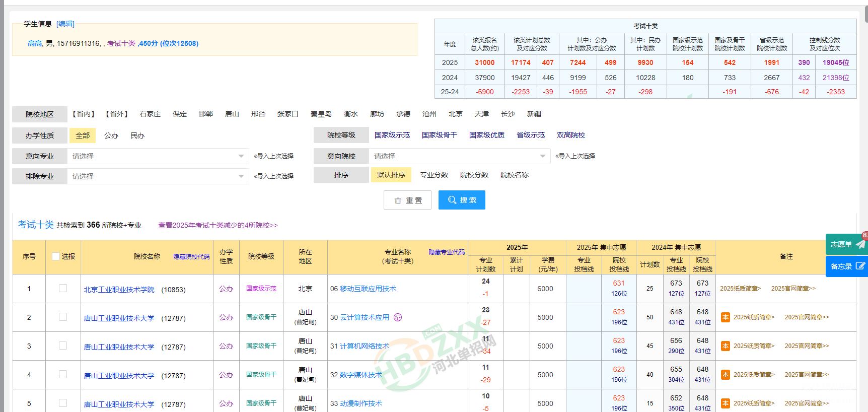Open 2025官网简章 in 计算机网络技术 row
This screenshot has width=868, height=412.
tap(807, 346)
